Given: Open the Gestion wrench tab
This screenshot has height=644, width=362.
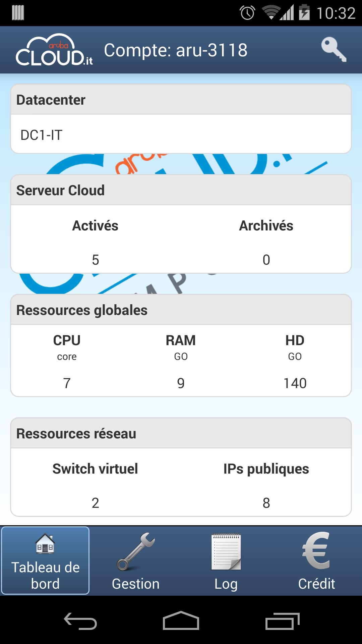Looking at the screenshot, I should pyautogui.click(x=136, y=561).
